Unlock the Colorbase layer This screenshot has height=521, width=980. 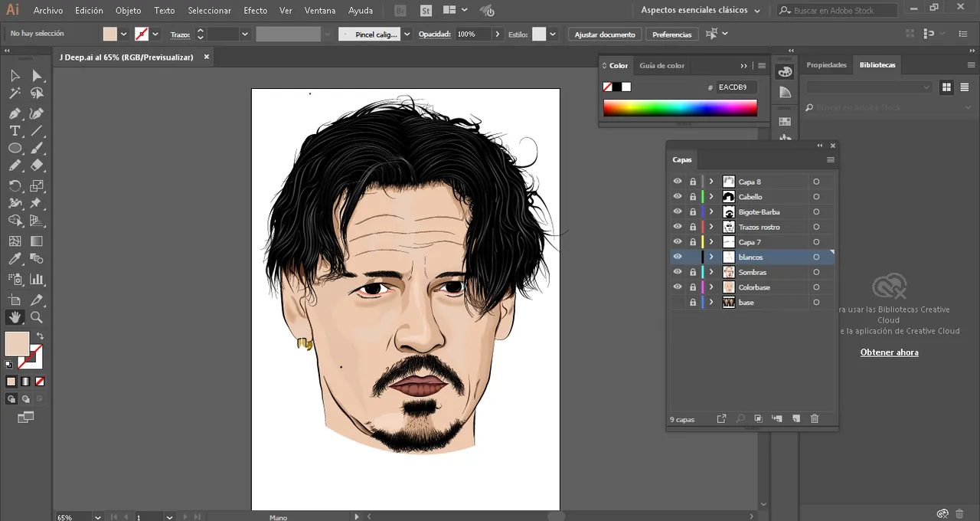[x=693, y=287]
